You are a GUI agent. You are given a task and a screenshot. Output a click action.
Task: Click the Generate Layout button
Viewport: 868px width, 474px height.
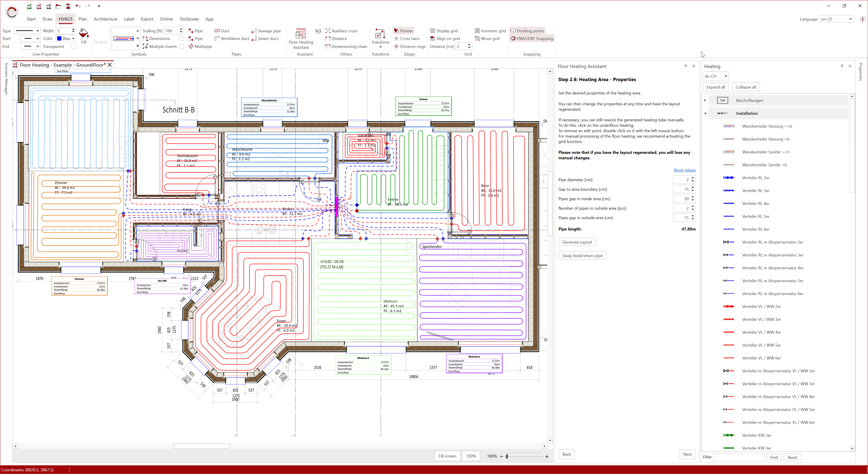coord(577,242)
